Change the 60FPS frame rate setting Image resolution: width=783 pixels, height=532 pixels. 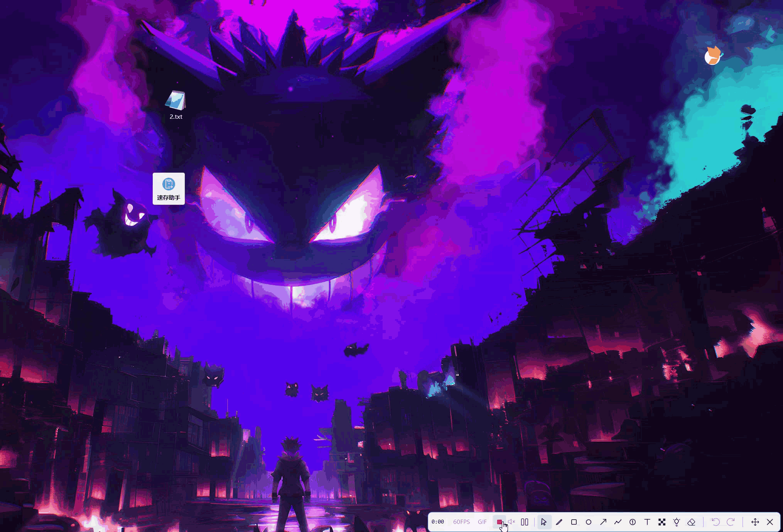coord(461,522)
